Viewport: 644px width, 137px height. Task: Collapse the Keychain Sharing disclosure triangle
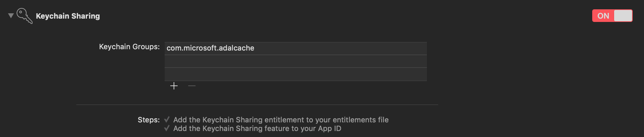[11, 16]
